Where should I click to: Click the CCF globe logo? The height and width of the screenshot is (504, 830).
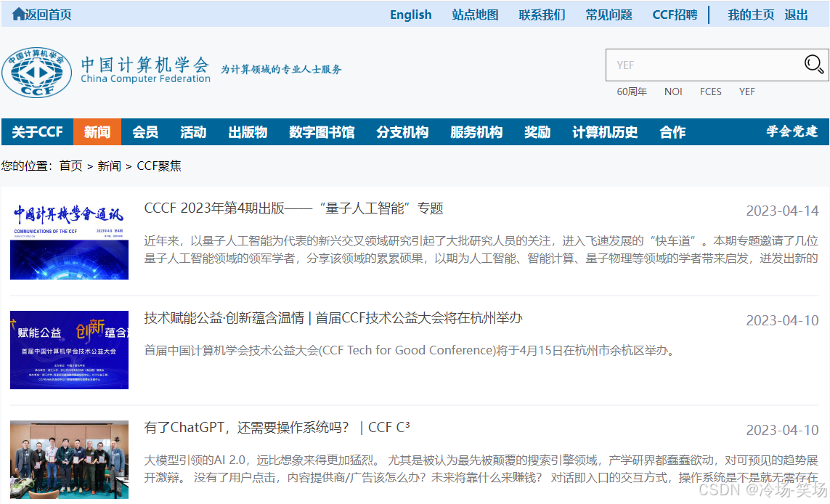36,72
